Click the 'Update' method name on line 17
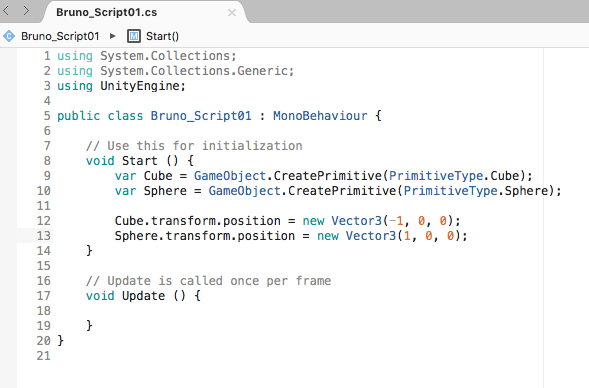The height and width of the screenshot is (388, 589). click(143, 296)
